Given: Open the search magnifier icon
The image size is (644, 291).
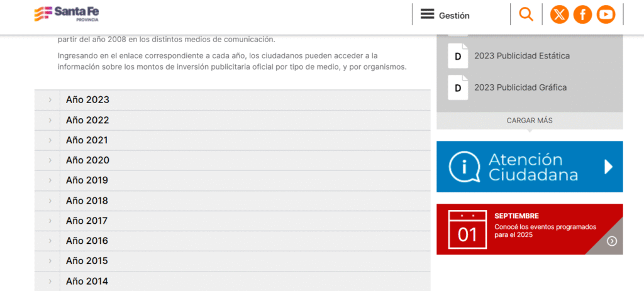Looking at the screenshot, I should (526, 14).
